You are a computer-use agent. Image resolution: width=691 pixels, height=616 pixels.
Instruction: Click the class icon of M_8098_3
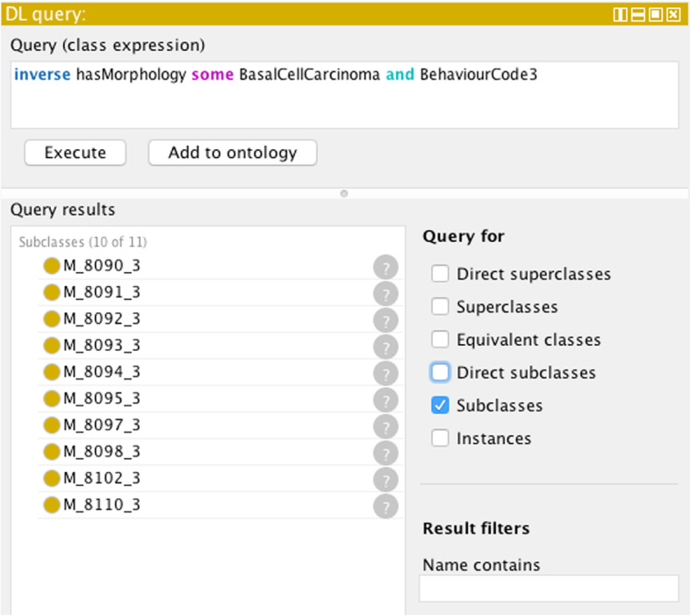[52, 452]
